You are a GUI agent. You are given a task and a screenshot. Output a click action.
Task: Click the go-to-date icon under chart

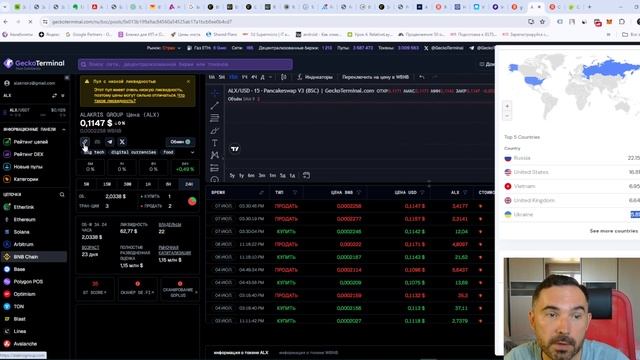(307, 176)
